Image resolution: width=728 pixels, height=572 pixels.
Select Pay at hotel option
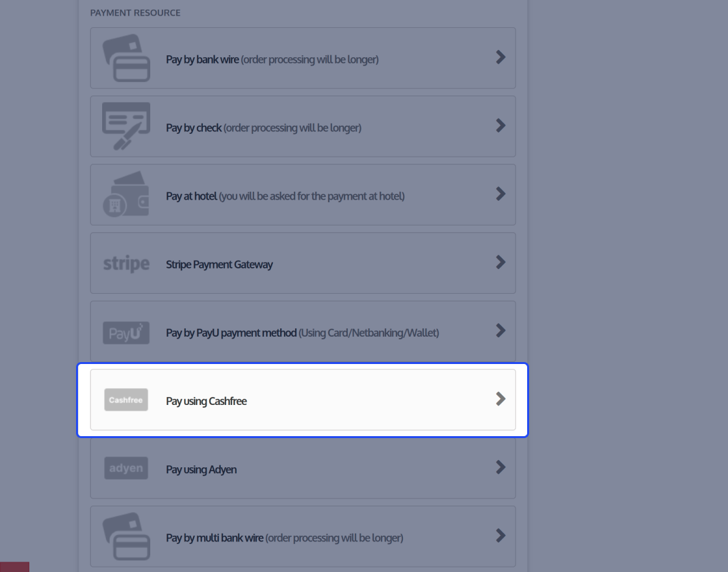tap(303, 194)
